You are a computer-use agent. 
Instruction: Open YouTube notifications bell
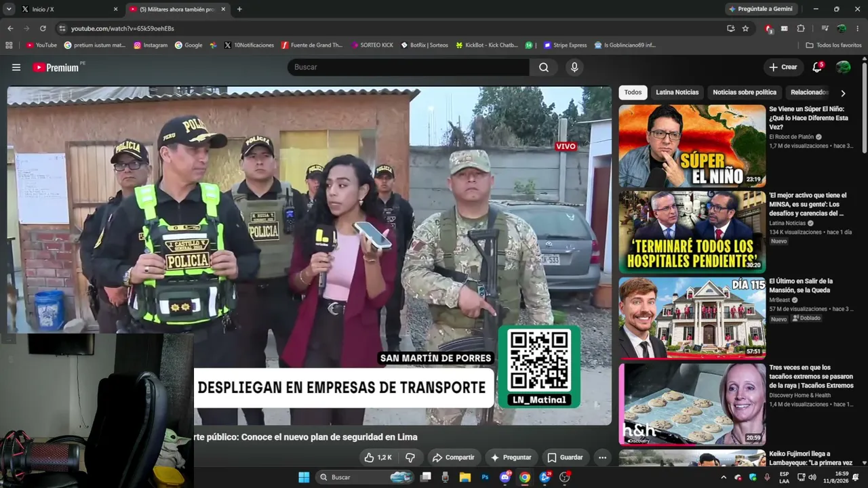(x=817, y=67)
